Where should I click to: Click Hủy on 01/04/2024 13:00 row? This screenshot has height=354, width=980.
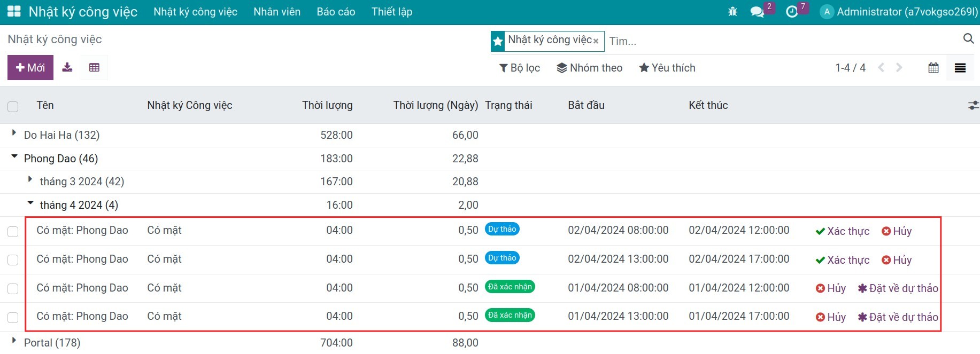831,317
